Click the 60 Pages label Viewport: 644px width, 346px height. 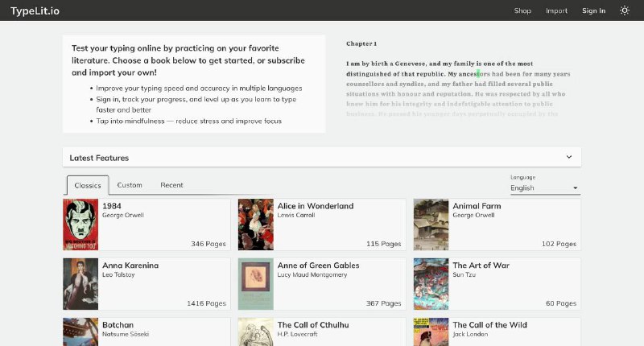[x=561, y=303]
